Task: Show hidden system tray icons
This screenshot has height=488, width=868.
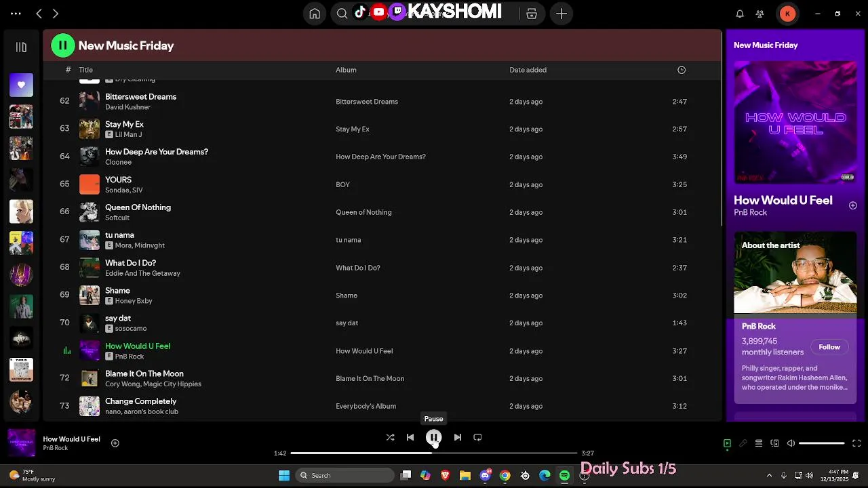Action: (769, 475)
